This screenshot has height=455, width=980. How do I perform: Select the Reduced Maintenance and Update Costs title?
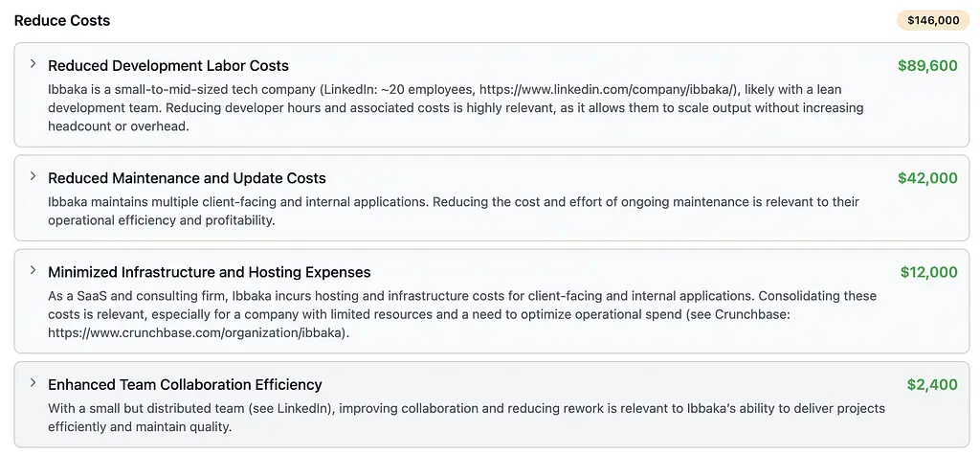[x=187, y=178]
